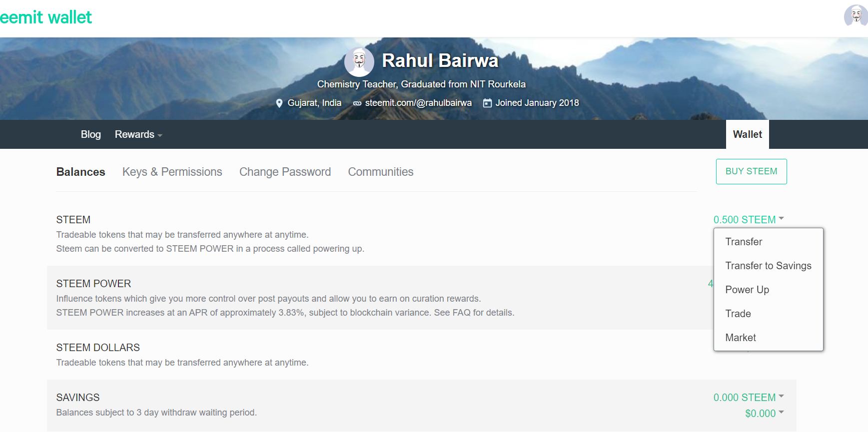Switch to Balances section
Image resolution: width=868 pixels, height=432 pixels.
pyautogui.click(x=81, y=172)
